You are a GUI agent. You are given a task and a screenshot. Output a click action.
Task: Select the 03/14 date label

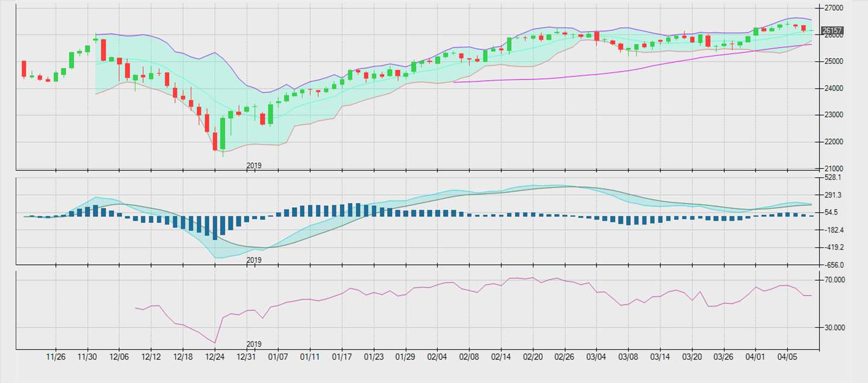pyautogui.click(x=660, y=356)
